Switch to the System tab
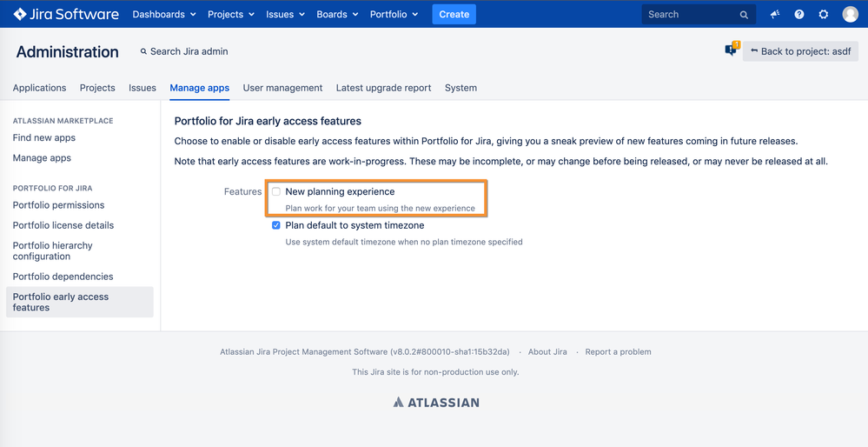Image resolution: width=868 pixels, height=447 pixels. coord(461,88)
